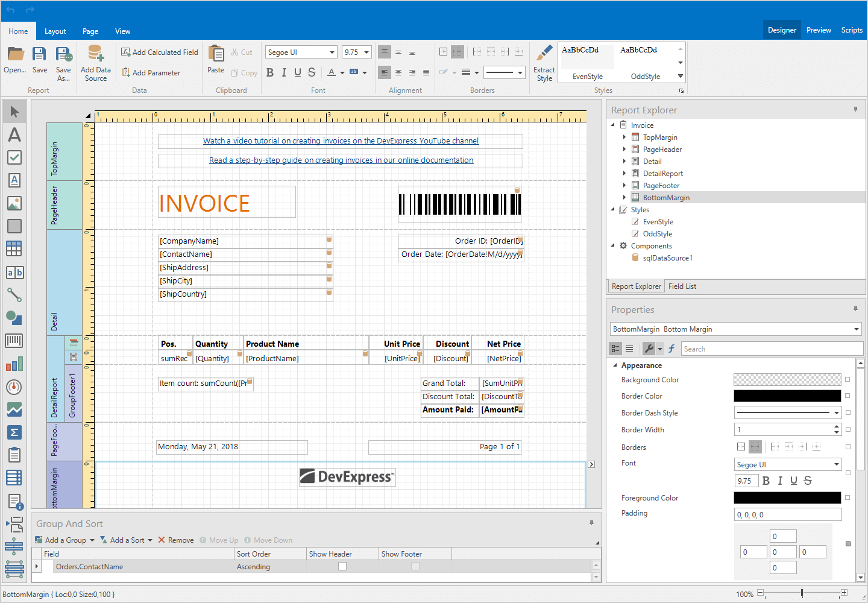Click the Extract Style brush icon
Viewport: 868px width, 603px height.
pos(544,53)
